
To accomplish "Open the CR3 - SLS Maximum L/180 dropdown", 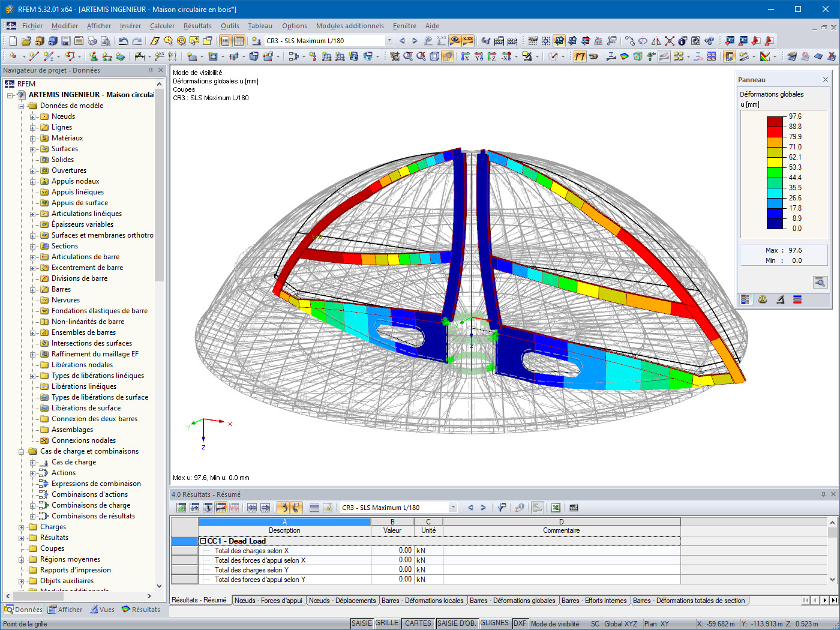I will (388, 41).
